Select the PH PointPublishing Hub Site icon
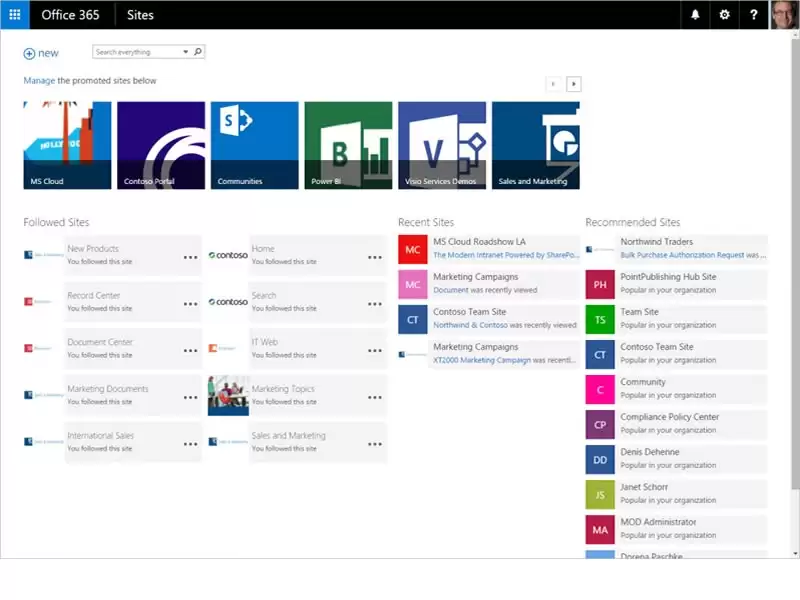 [x=599, y=284]
